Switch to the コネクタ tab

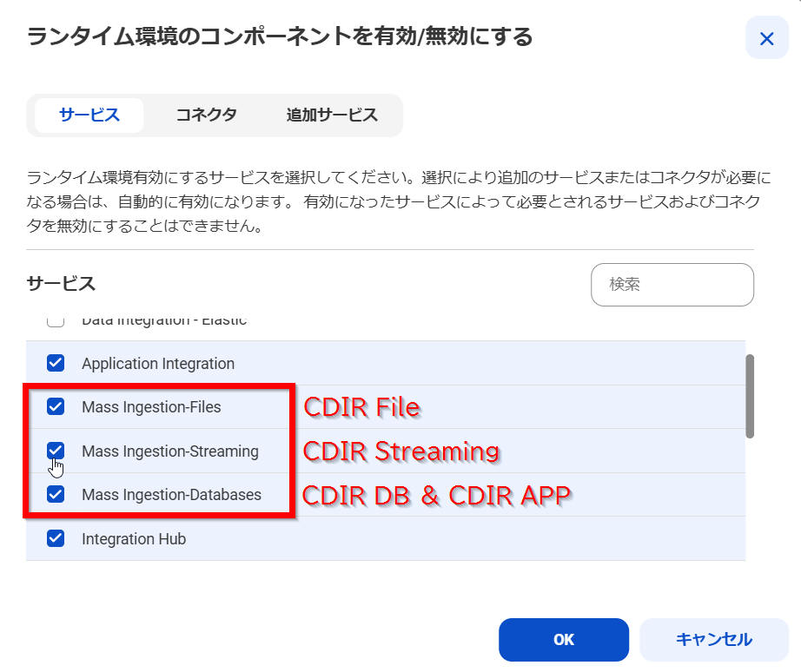(206, 115)
